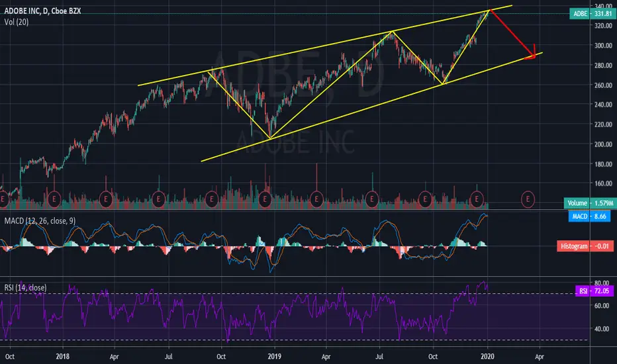This screenshot has height=364, width=617.
Task: Open the earnings marker just before Apr 2018
Action: pos(106,199)
